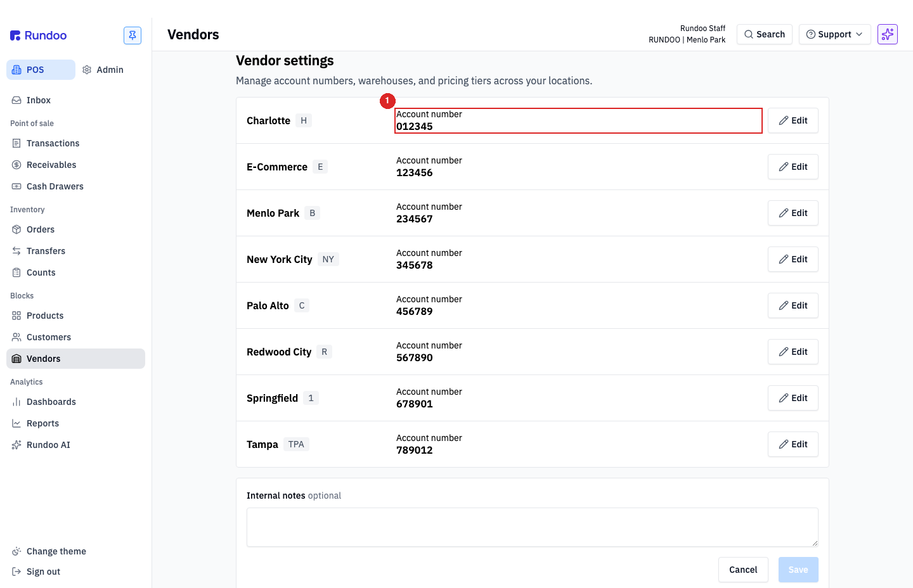Edit the Tampa account number

point(793,444)
